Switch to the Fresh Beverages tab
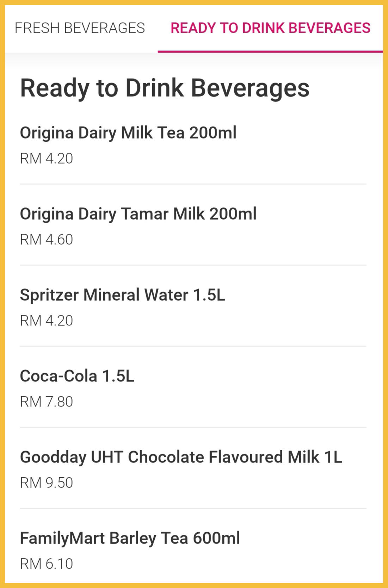388x588 pixels. point(80,28)
